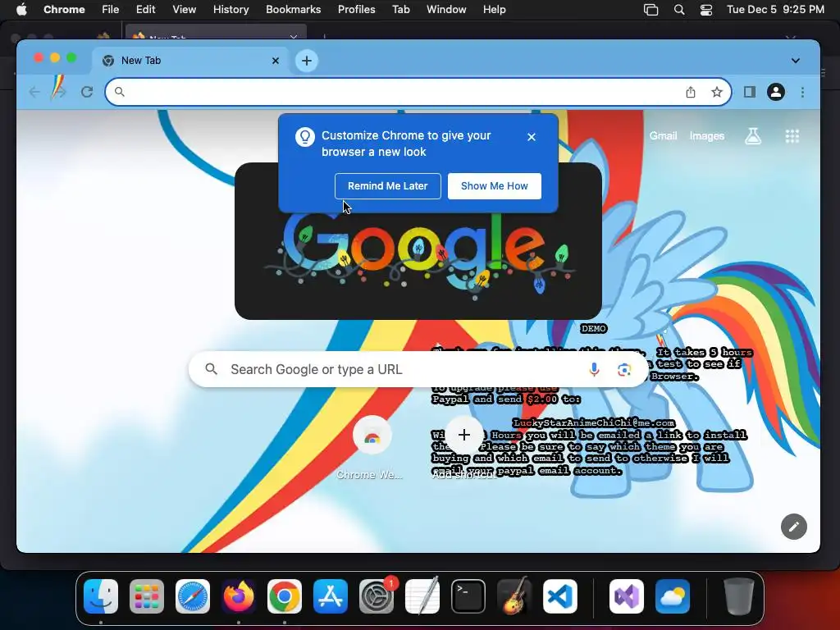Screen dimensions: 840x630
Task: Dismiss the Customize Chrome tip
Action: 532,137
